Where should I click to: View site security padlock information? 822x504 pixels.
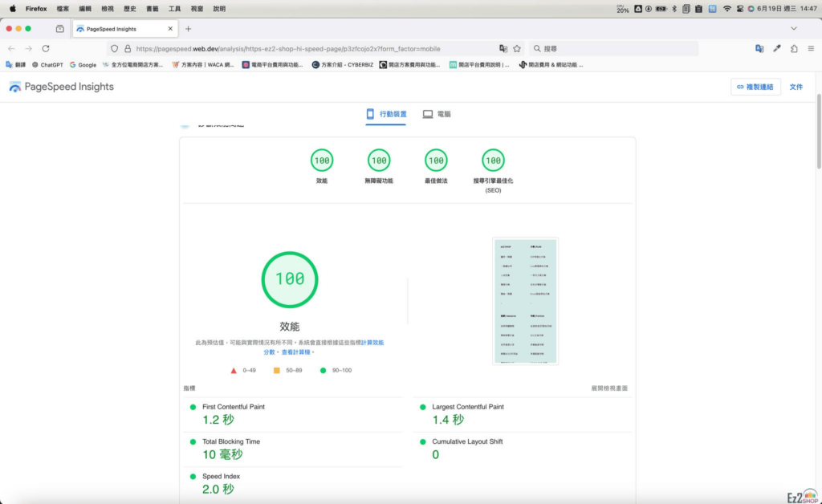pos(128,49)
